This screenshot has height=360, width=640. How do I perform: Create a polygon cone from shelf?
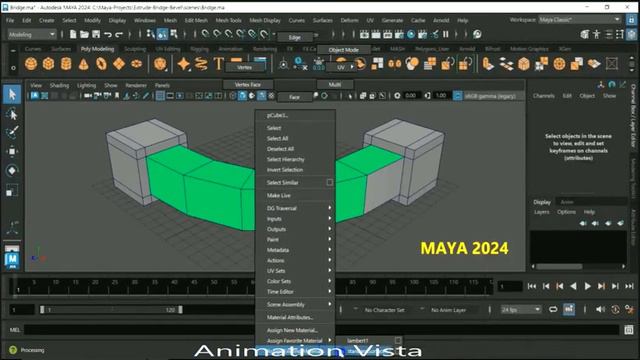pyautogui.click(x=83, y=64)
